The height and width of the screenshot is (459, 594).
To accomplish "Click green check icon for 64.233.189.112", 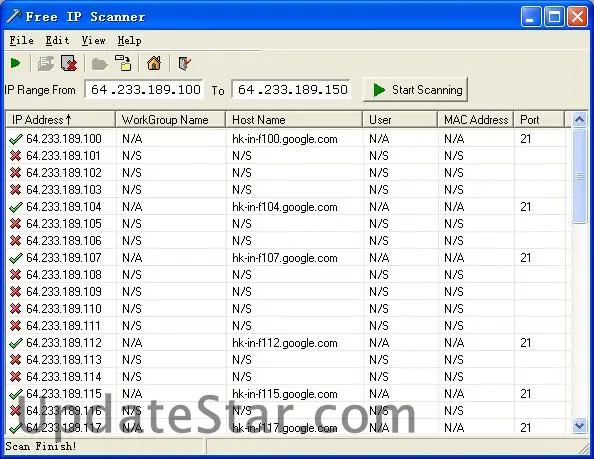I will 16,343.
